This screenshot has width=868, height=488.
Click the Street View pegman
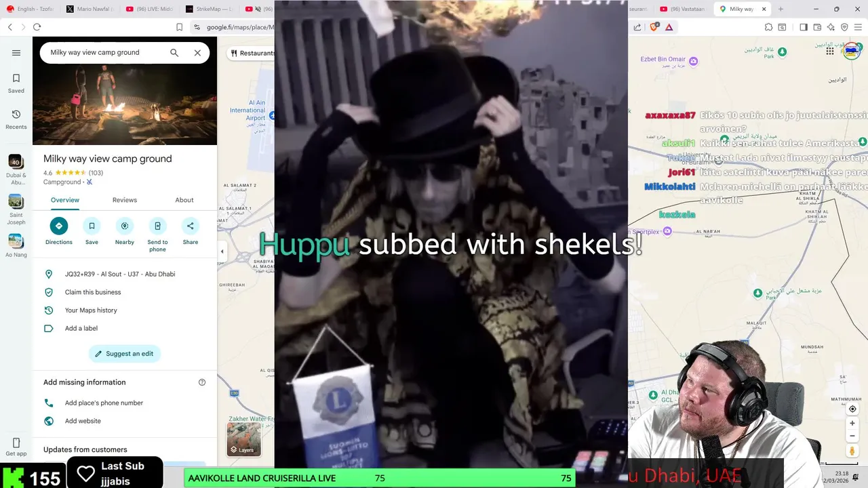[852, 451]
